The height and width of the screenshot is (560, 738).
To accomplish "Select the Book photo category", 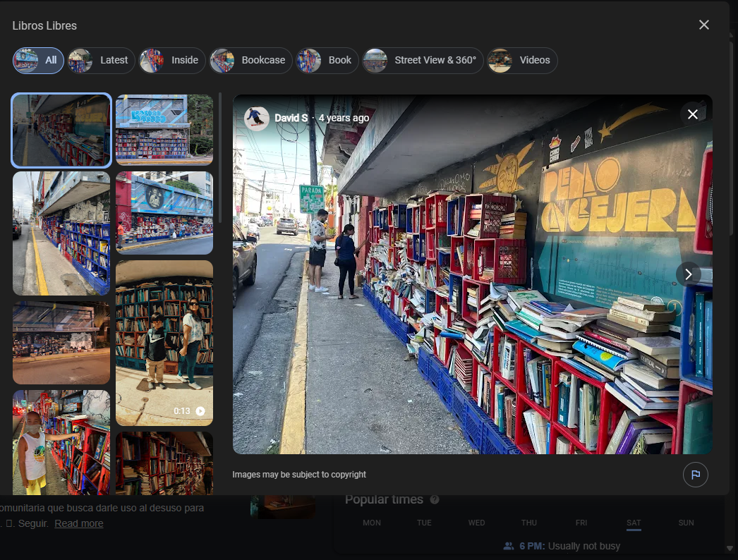I will pyautogui.click(x=327, y=61).
